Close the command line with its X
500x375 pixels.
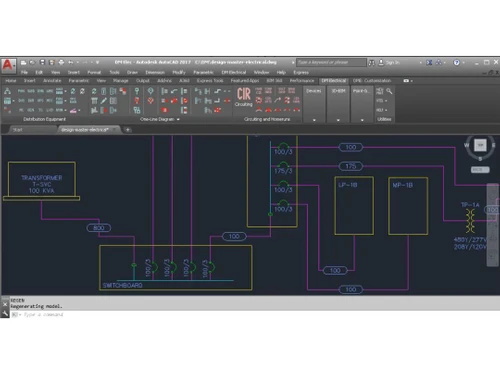point(5,304)
